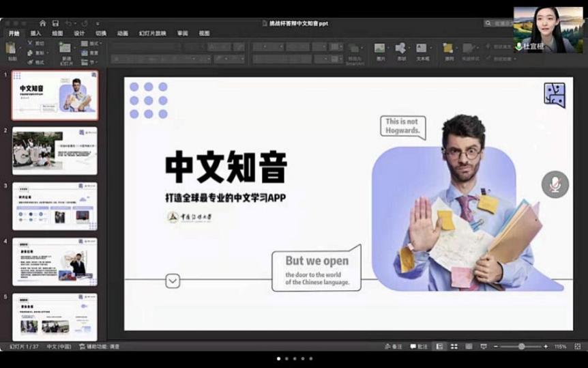Viewport: 588px width, 368px height.
Task: Click the Undo arrow icon
Action: (x=68, y=23)
